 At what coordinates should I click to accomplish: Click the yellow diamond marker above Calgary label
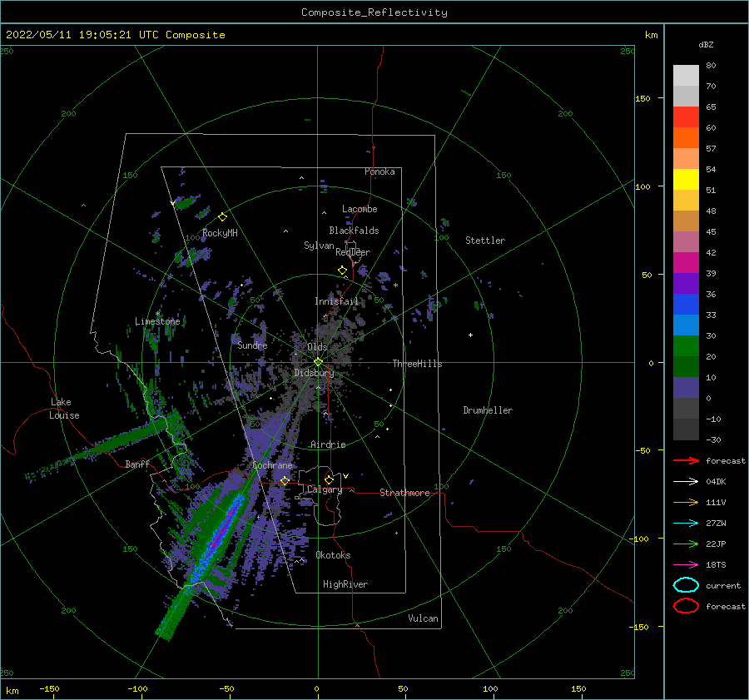(329, 479)
